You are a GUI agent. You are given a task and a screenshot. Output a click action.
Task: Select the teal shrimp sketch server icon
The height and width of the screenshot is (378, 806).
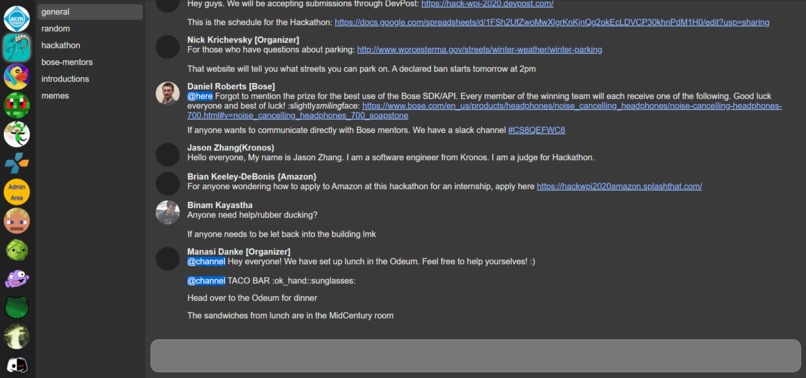pyautogui.click(x=17, y=47)
